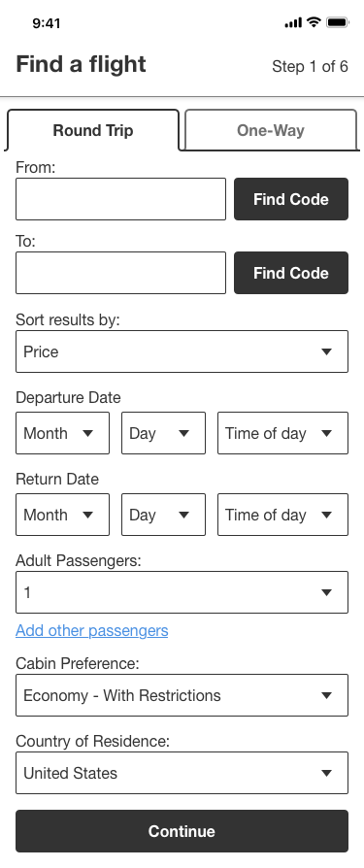The height and width of the screenshot is (868, 364).
Task: Open Return Date Time of day dropdown
Action: (282, 515)
